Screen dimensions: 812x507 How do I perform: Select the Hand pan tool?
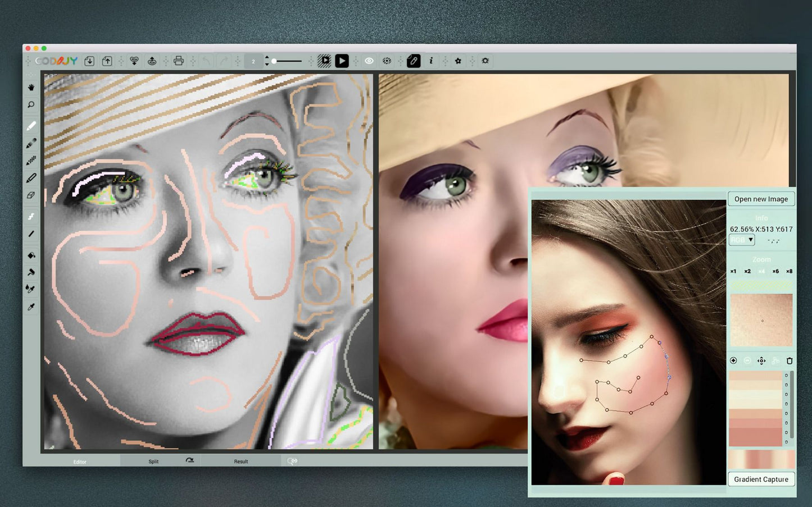31,87
